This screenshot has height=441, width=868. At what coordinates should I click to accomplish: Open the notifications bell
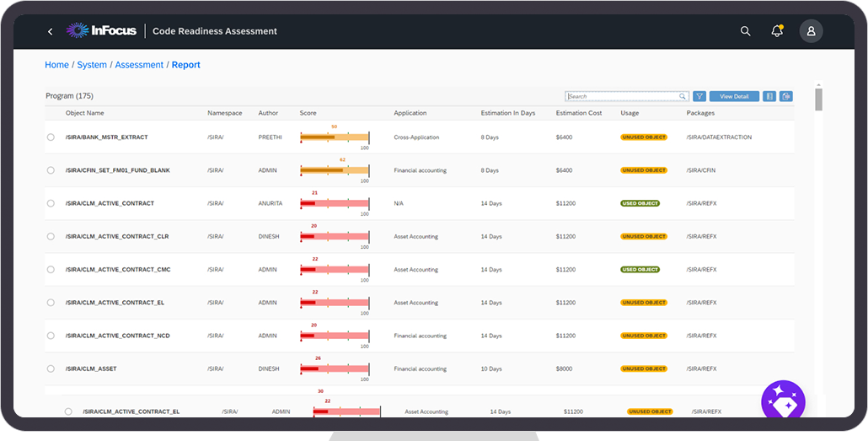coord(777,31)
